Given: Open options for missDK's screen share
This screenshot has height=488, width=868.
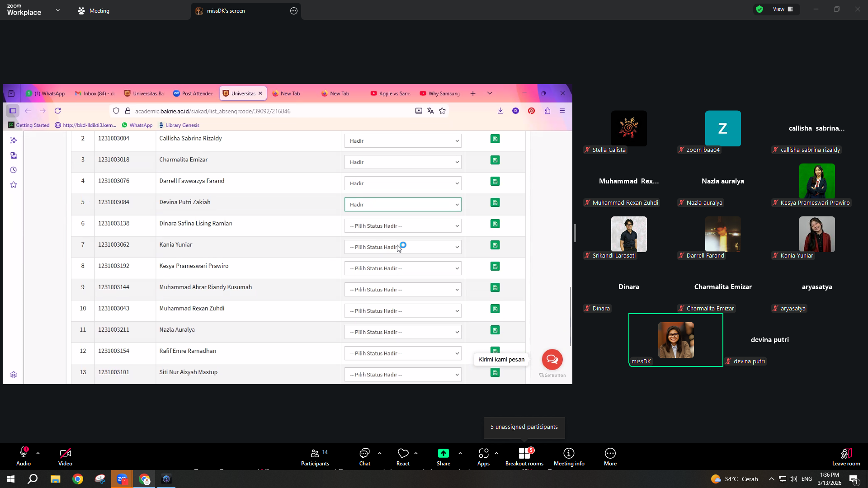Looking at the screenshot, I should click(294, 11).
